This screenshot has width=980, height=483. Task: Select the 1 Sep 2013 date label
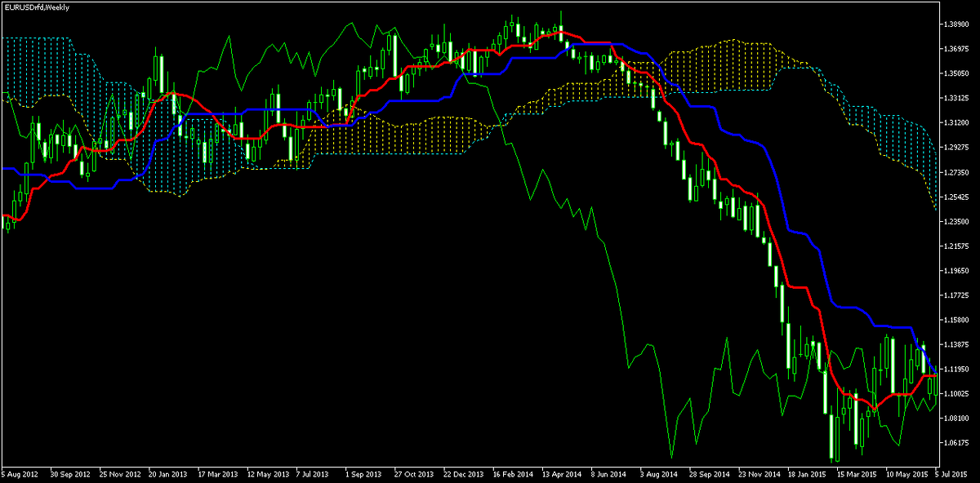coord(363,473)
